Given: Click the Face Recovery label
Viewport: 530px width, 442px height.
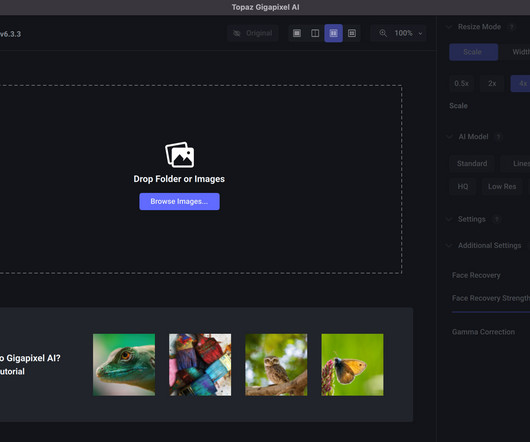Looking at the screenshot, I should (x=476, y=275).
